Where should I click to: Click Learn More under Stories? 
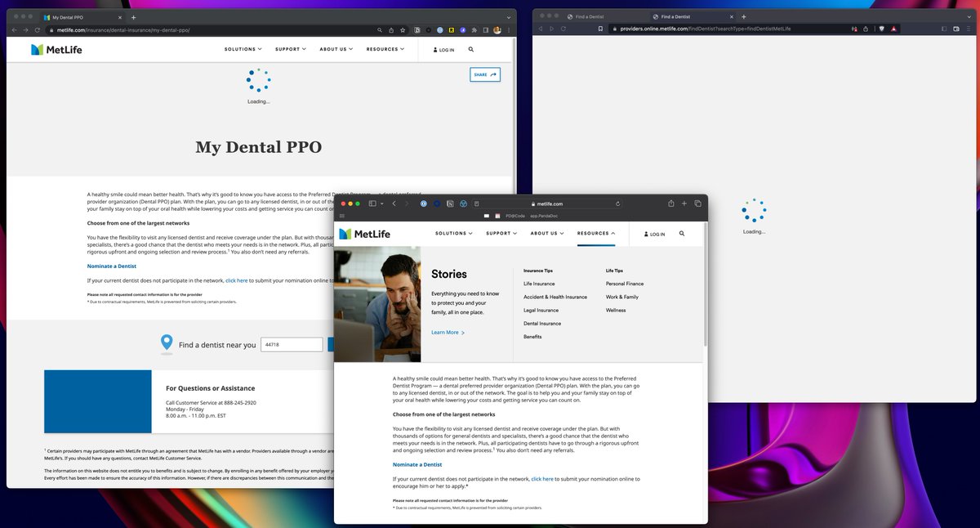[448, 333]
